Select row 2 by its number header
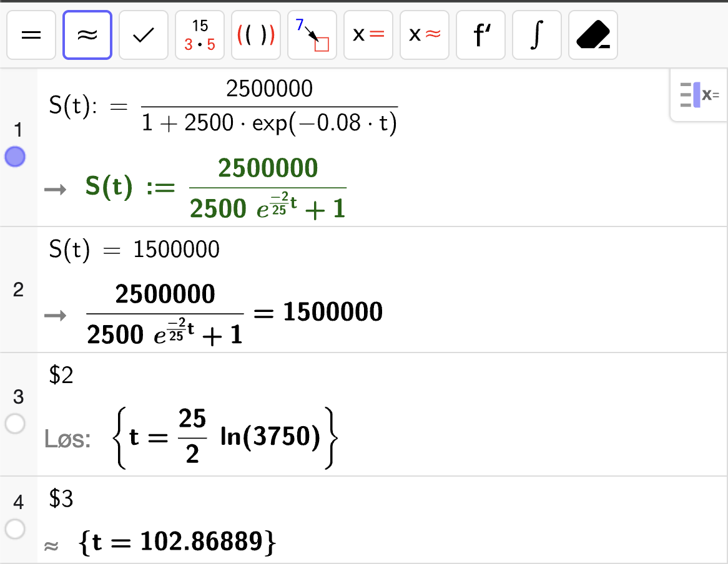 pyautogui.click(x=18, y=289)
